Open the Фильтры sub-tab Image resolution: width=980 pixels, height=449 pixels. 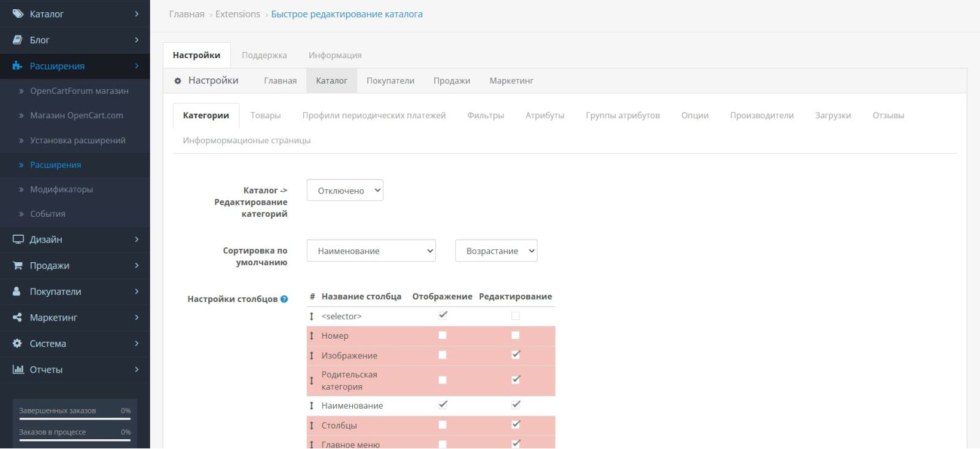pyautogui.click(x=486, y=115)
